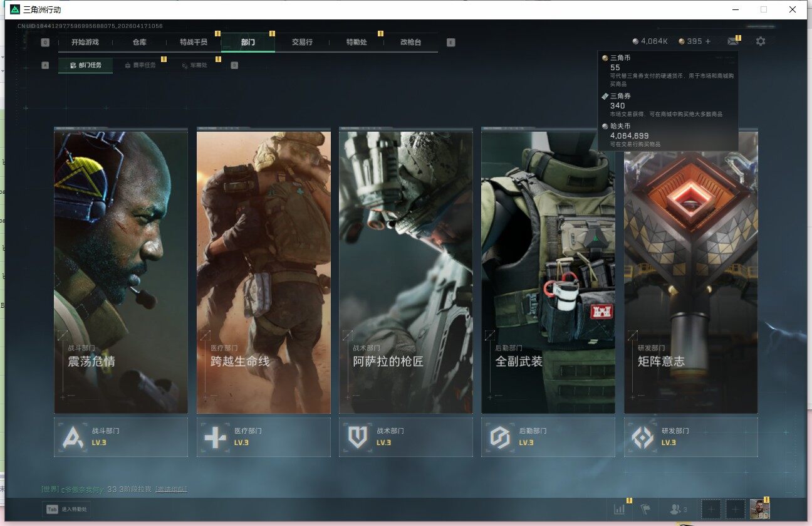Image resolution: width=812 pixels, height=526 pixels.
Task: Click the Tab 进入特勤处 button
Action: [67, 509]
